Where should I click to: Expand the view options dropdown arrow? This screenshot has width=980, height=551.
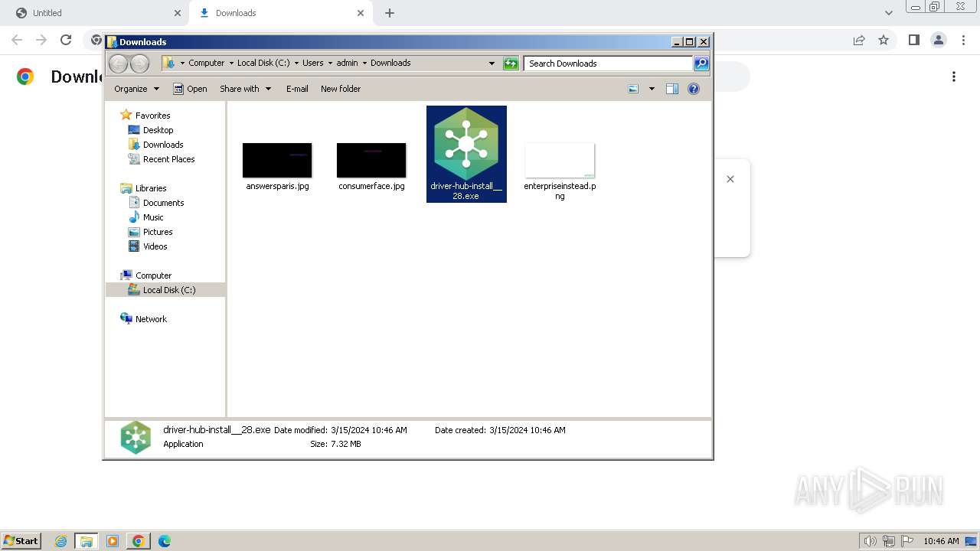(652, 89)
